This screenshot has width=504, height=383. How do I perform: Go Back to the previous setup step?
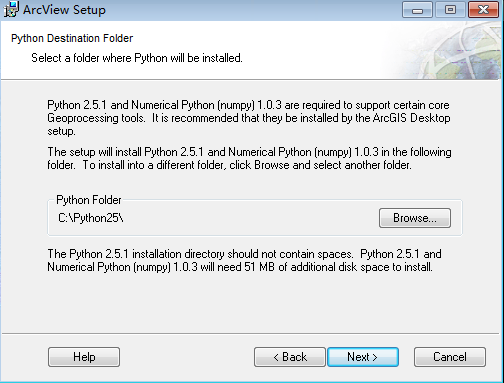(290, 357)
